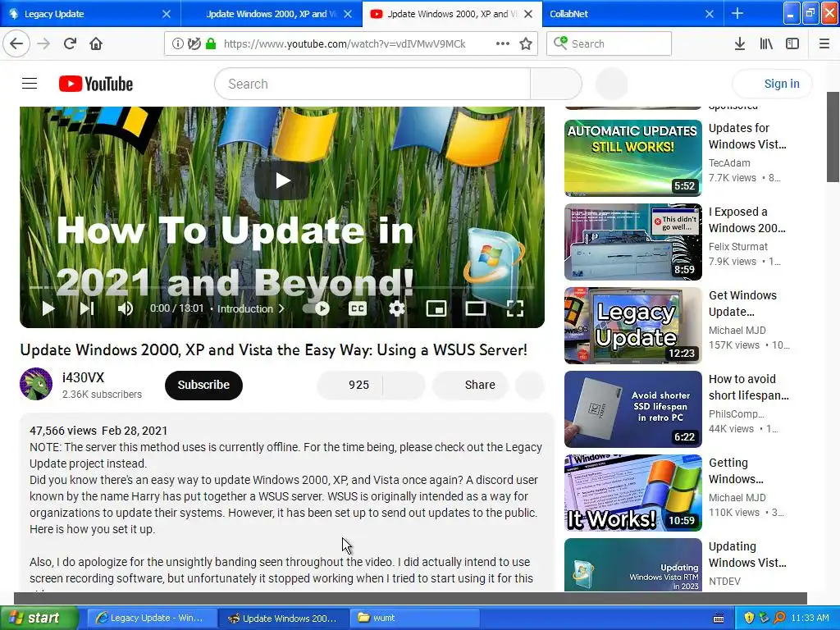Click the green padlock connection icon

(211, 43)
